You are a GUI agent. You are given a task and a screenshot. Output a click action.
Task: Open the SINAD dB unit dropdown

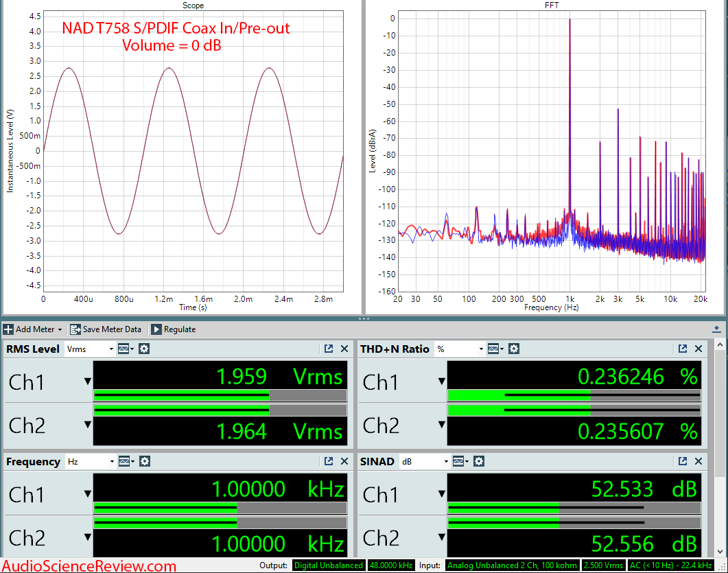[427, 462]
